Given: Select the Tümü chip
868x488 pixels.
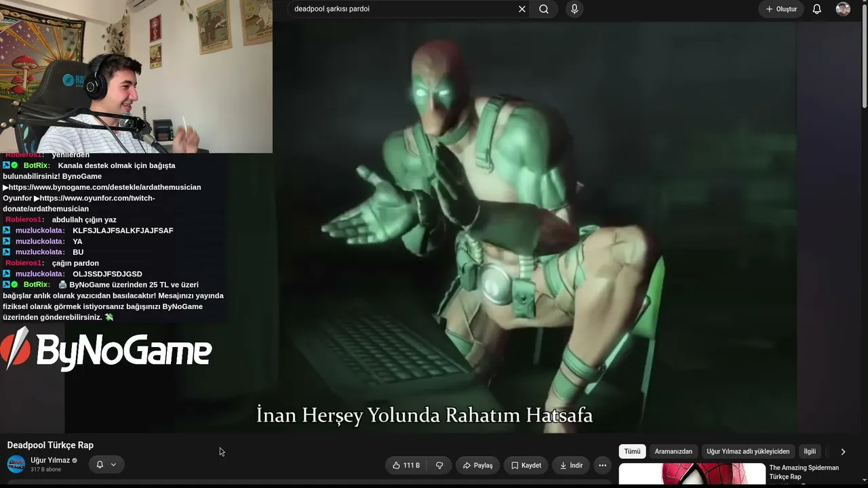Looking at the screenshot, I should click(632, 451).
